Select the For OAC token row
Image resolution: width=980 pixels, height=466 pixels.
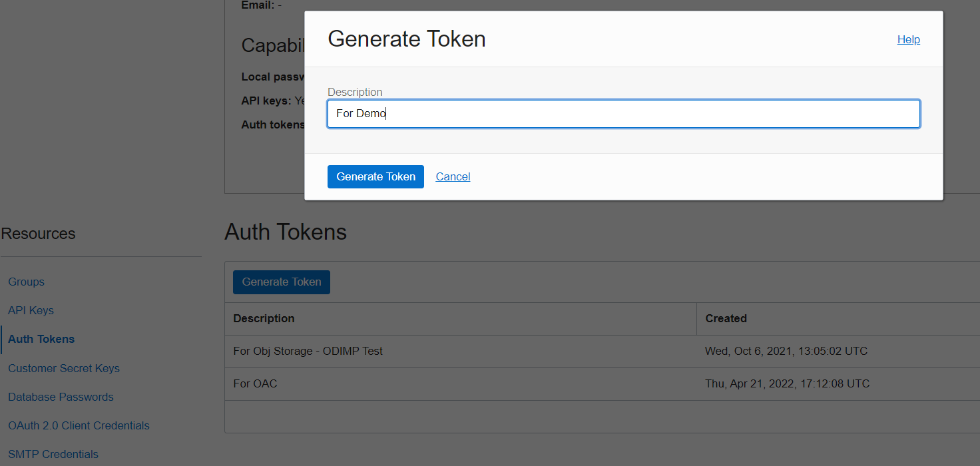[x=255, y=383]
